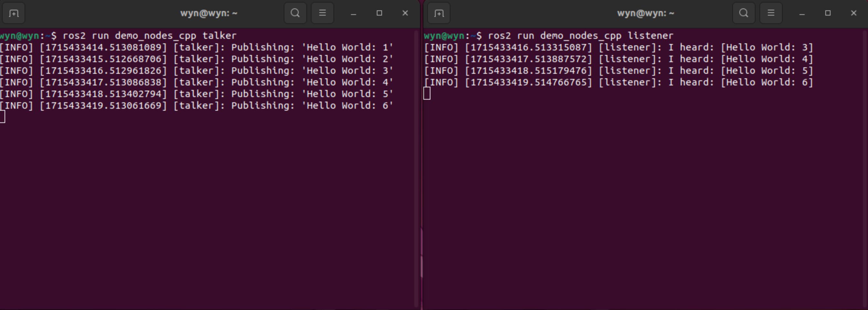Select the line I heard: [Hello World: 5]

pyautogui.click(x=619, y=71)
